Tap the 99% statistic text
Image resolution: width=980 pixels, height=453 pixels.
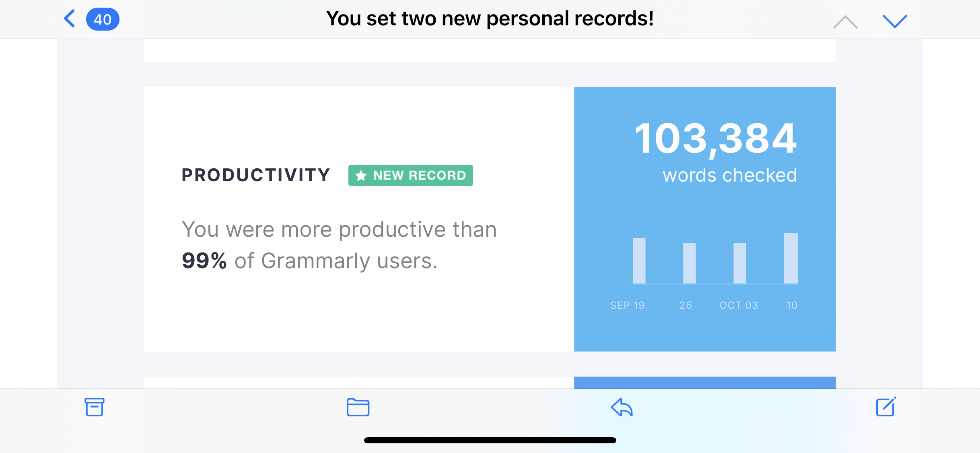click(x=204, y=261)
